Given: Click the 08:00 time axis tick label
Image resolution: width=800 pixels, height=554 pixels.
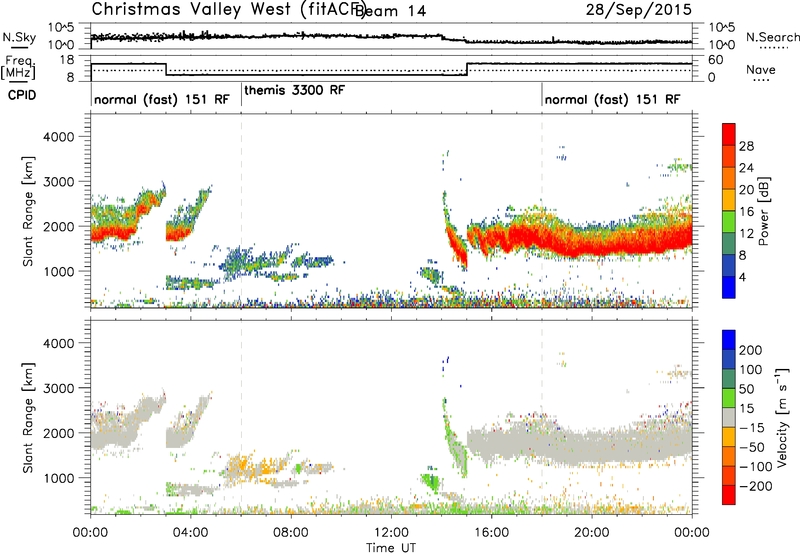Looking at the screenshot, I should click(291, 533).
